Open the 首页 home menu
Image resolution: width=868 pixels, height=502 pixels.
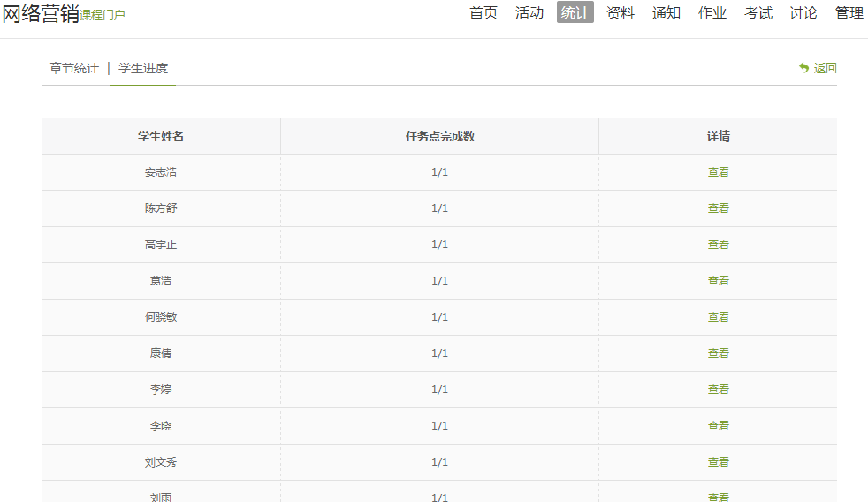pyautogui.click(x=483, y=13)
